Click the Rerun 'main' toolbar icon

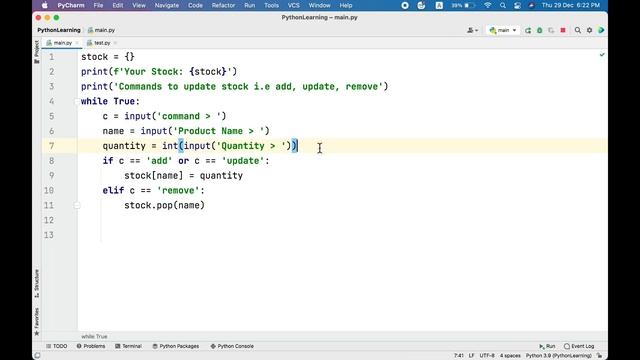pyautogui.click(x=528, y=30)
